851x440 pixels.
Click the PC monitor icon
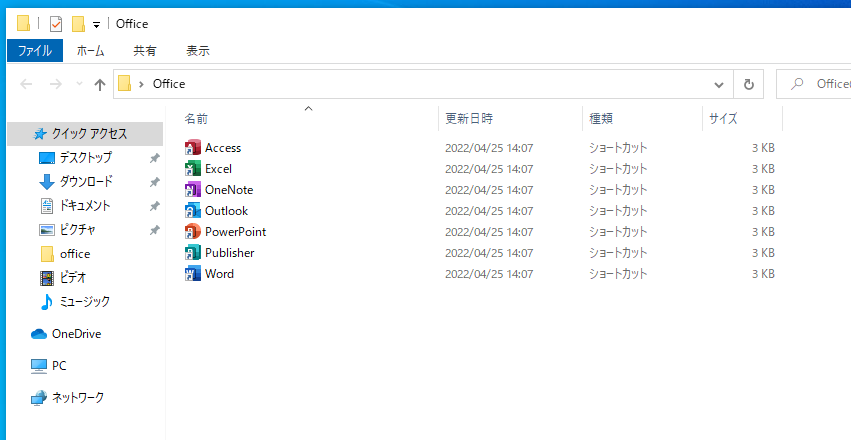point(39,366)
